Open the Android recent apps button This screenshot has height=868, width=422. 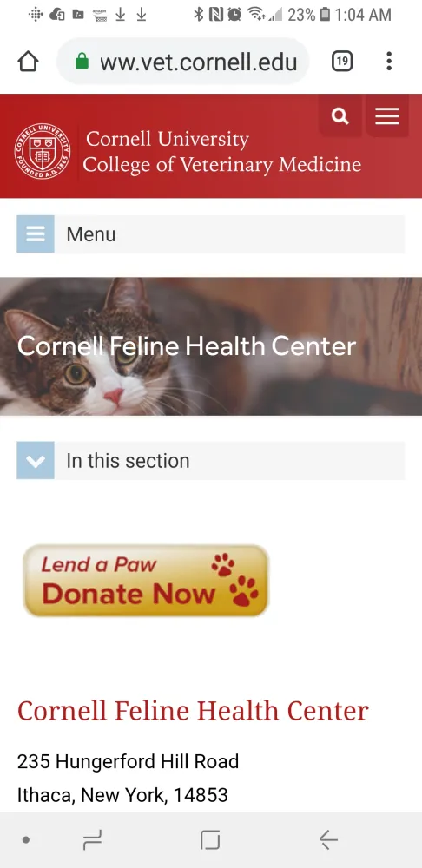click(92, 839)
